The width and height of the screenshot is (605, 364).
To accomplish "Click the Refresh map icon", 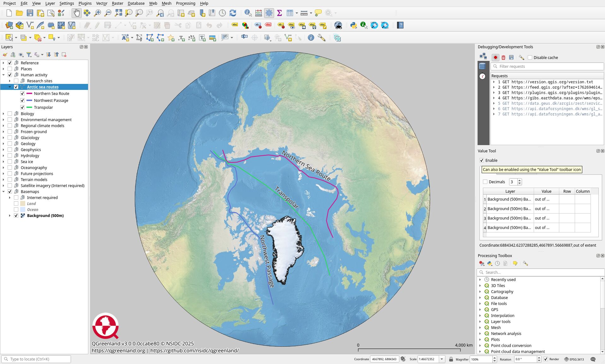I will click(x=233, y=13).
